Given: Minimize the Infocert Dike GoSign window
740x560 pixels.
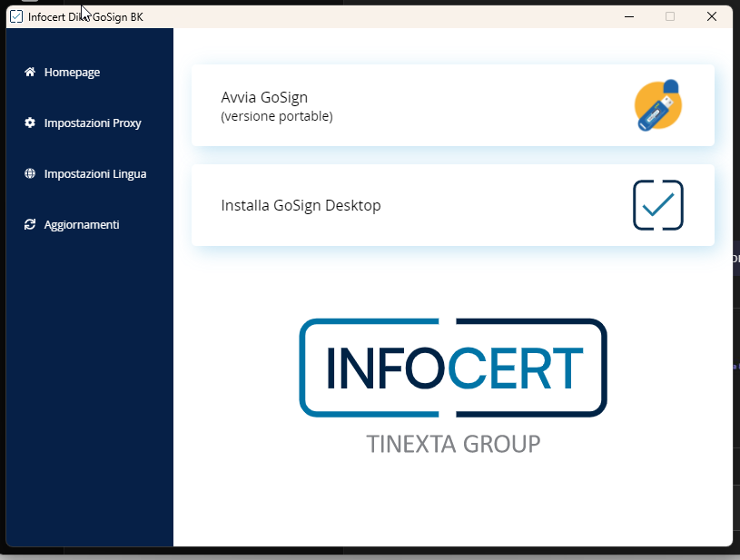Looking at the screenshot, I should click(627, 16).
